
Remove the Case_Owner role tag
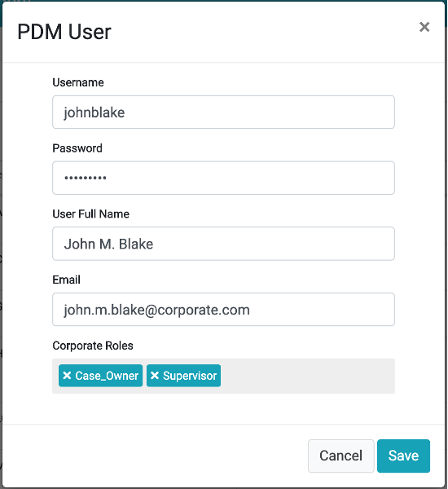point(67,375)
